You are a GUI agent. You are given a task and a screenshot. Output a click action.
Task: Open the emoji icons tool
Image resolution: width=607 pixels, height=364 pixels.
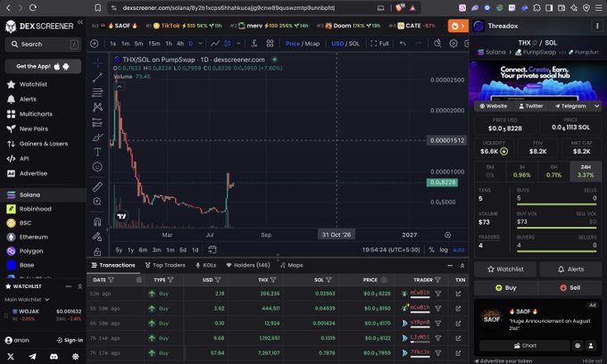click(97, 167)
